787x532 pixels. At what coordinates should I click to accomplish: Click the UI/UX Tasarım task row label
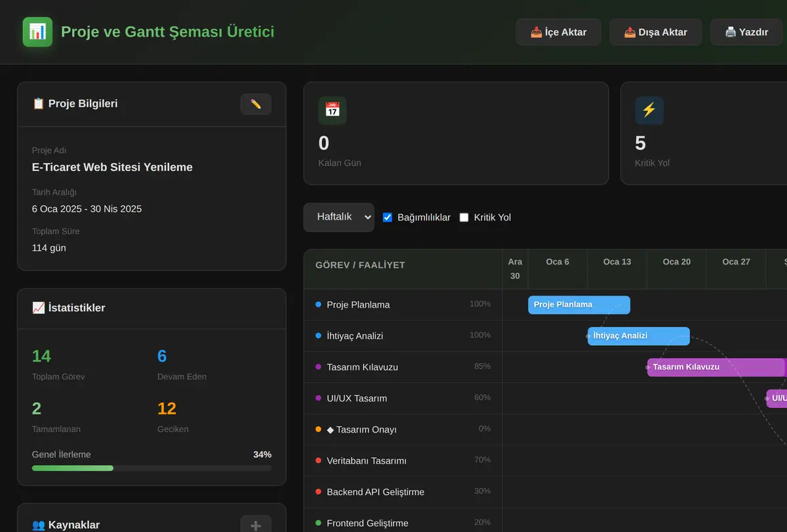tap(357, 398)
